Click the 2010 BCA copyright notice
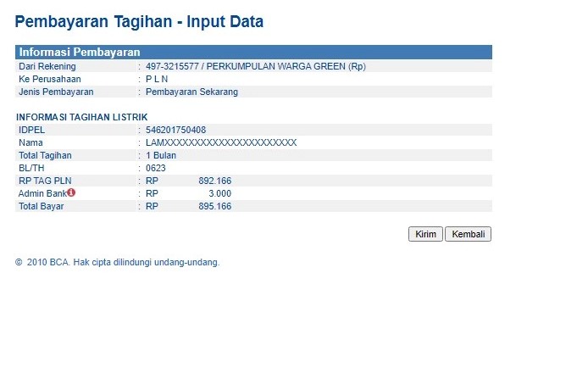The image size is (588, 390). point(117,262)
